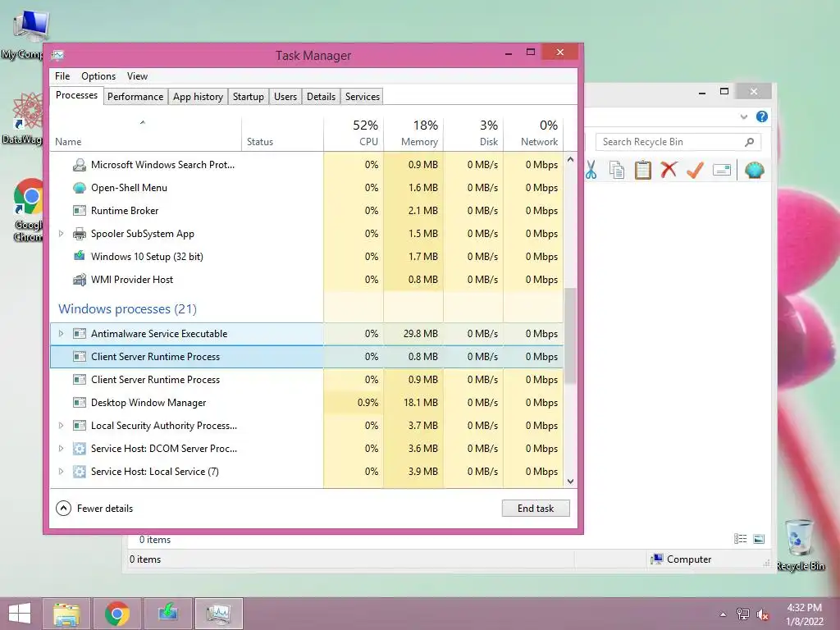Viewport: 840px width, 630px height.
Task: Click the red X Delete icon in Recycle Bin toolbar
Action: click(x=669, y=171)
